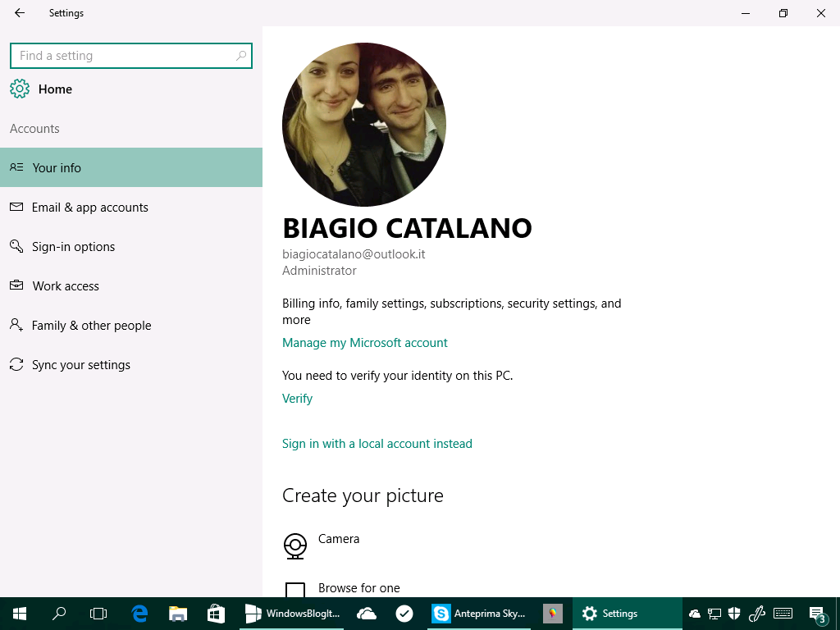
Task: Go to the Work access section
Action: [x=131, y=286]
